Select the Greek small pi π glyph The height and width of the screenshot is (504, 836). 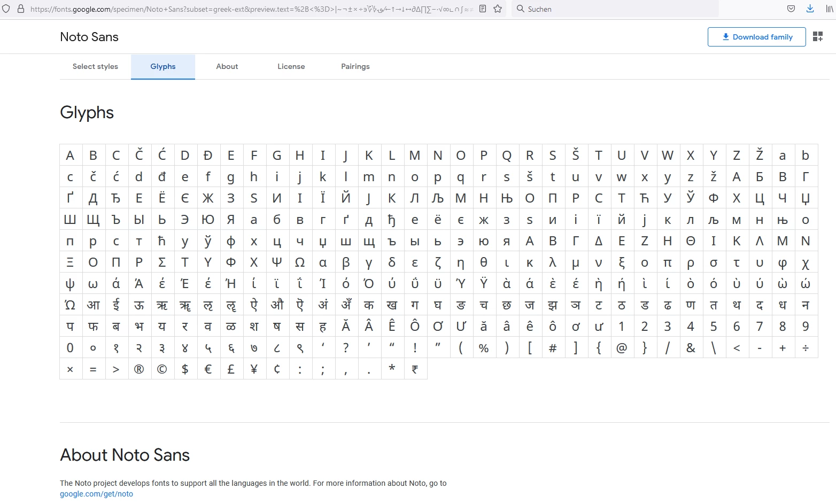(x=668, y=262)
